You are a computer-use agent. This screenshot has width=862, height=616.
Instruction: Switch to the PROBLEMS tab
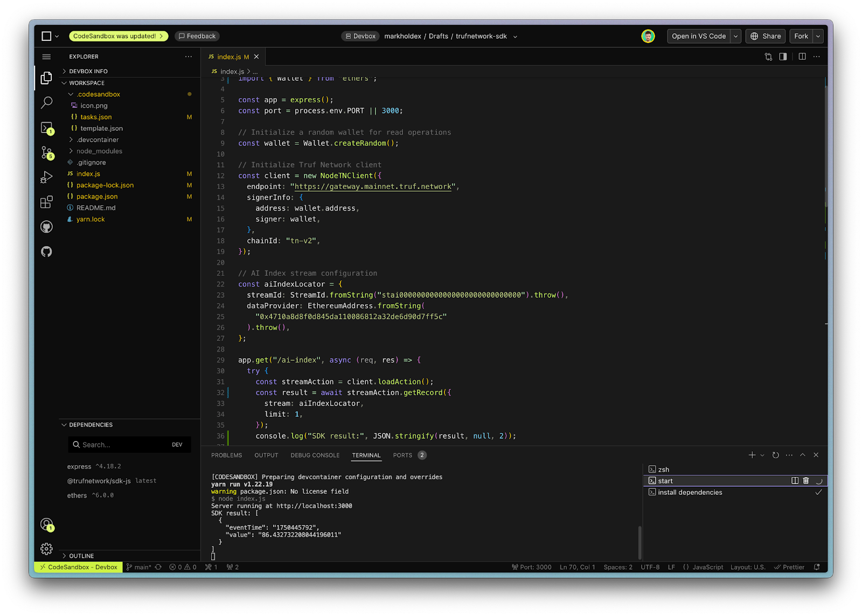click(226, 456)
